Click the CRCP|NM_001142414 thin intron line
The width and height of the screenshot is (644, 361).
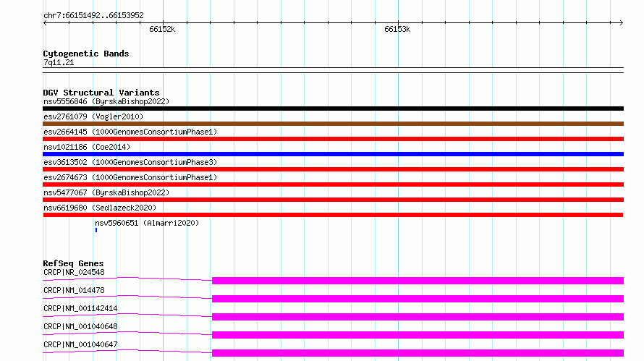tap(127, 315)
